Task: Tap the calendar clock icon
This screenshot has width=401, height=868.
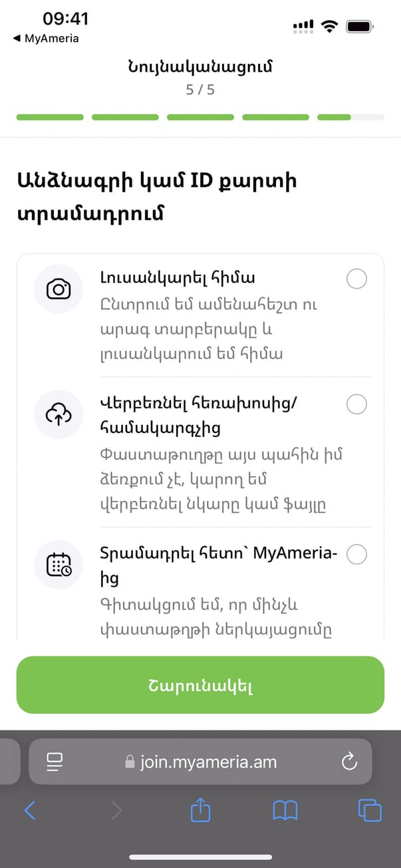Action: (x=59, y=564)
